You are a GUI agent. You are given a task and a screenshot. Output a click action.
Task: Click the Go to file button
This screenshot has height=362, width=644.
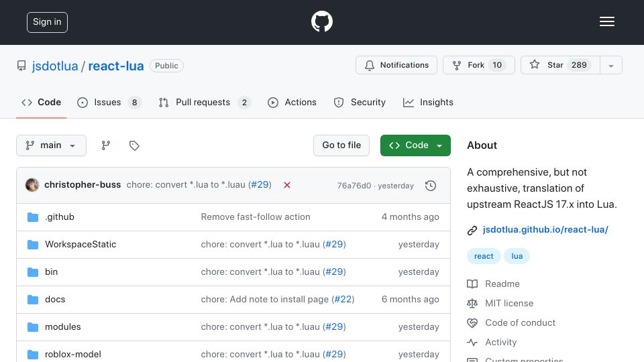341,145
